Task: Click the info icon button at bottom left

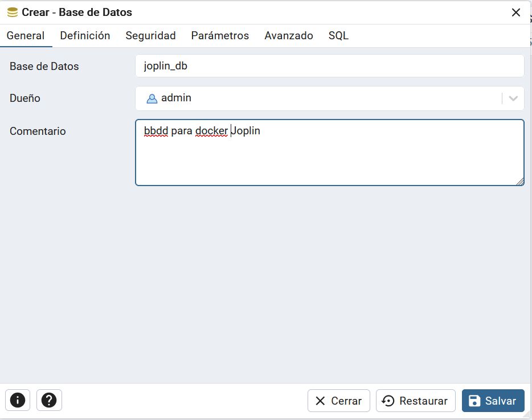Action: [18, 401]
